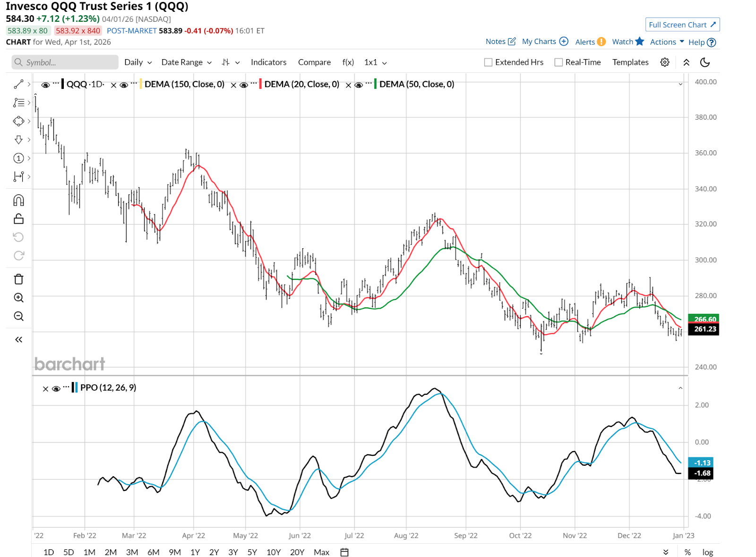Collapse the left drawing toolbar
This screenshot has height=557, width=756.
pos(18,339)
